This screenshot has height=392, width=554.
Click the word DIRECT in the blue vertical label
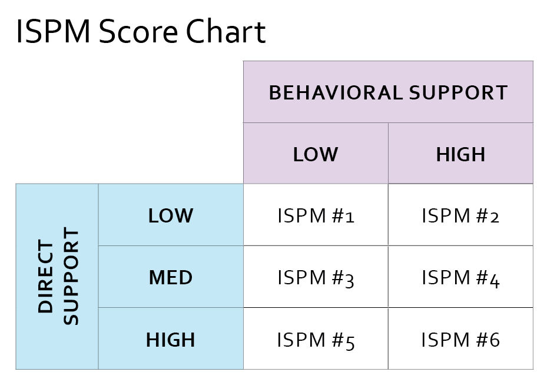[46, 277]
